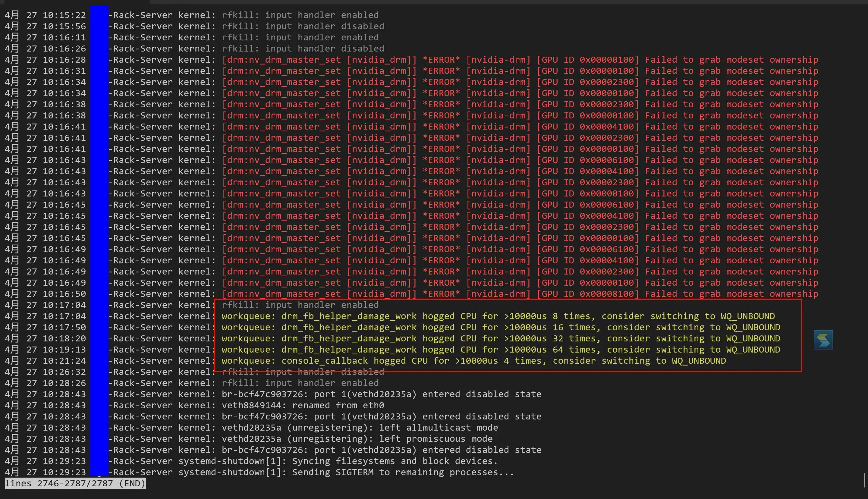
Task: Click the blue redacted hostname block
Action: pyautogui.click(x=99, y=240)
